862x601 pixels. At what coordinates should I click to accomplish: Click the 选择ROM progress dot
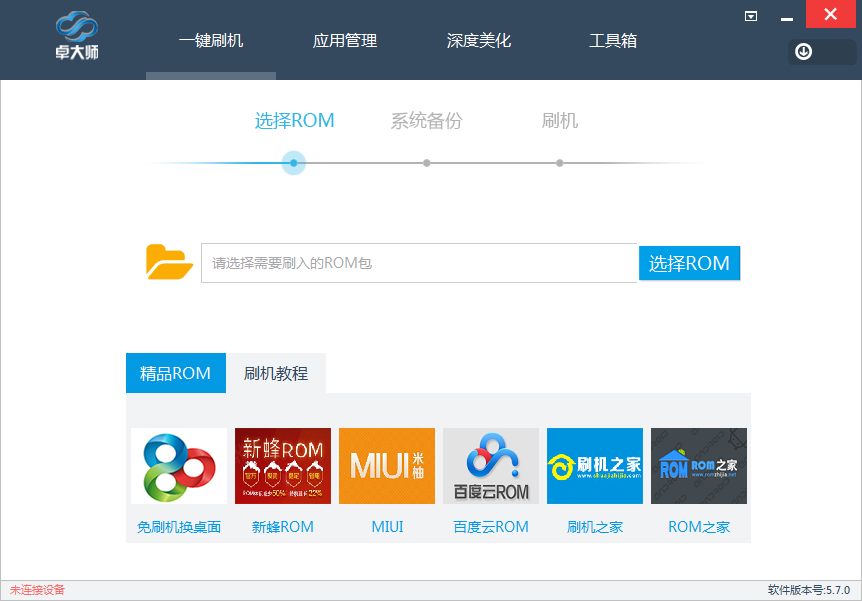pos(293,162)
